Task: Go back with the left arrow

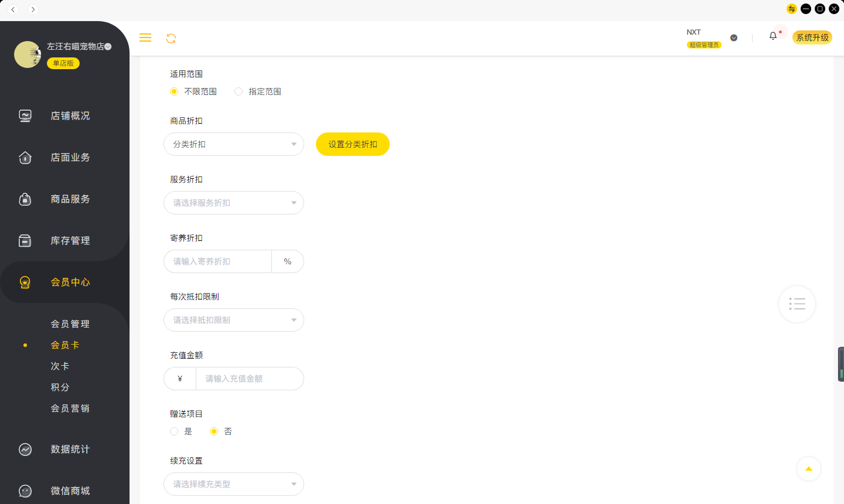Action: pyautogui.click(x=13, y=9)
